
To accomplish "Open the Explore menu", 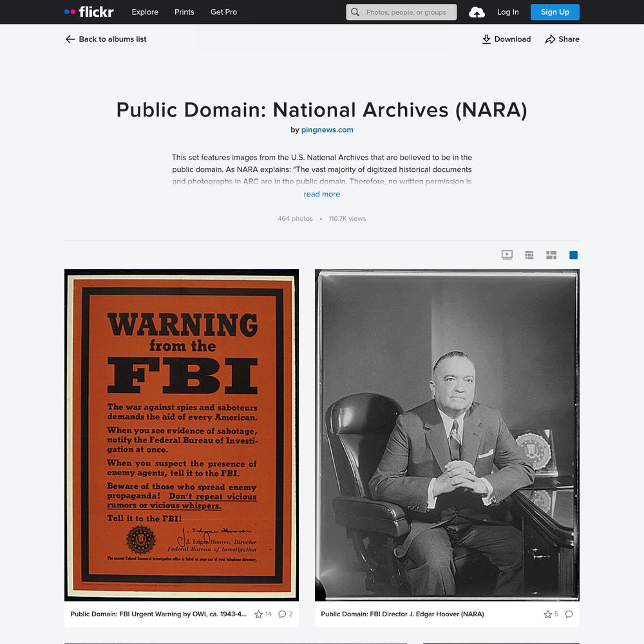I will [145, 12].
